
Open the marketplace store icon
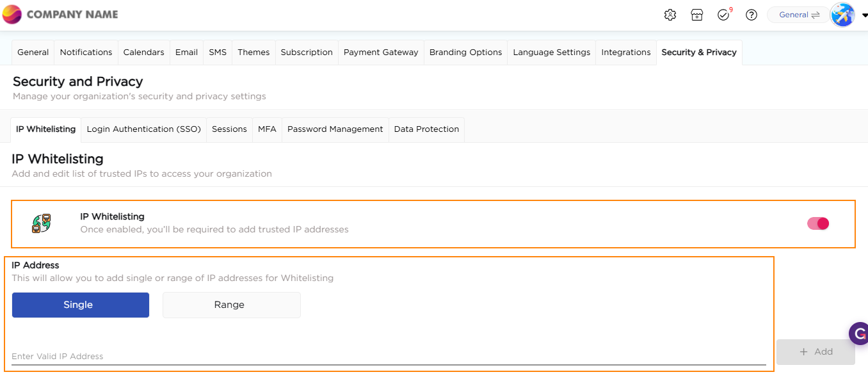[697, 15]
